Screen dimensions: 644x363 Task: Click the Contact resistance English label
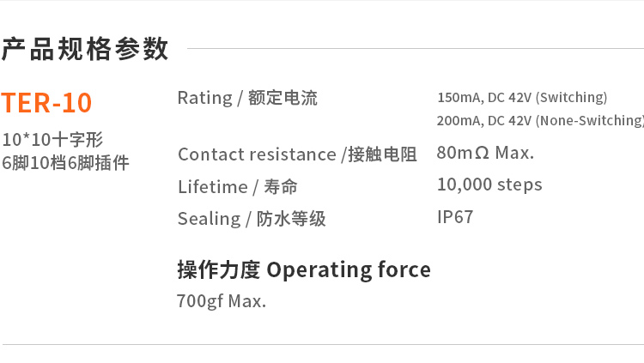click(257, 154)
